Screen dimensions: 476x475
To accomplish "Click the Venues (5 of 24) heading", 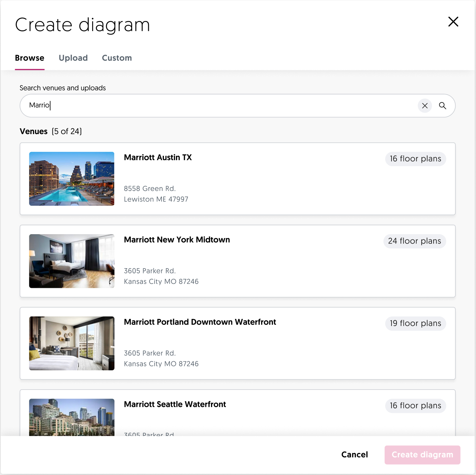I will click(51, 131).
